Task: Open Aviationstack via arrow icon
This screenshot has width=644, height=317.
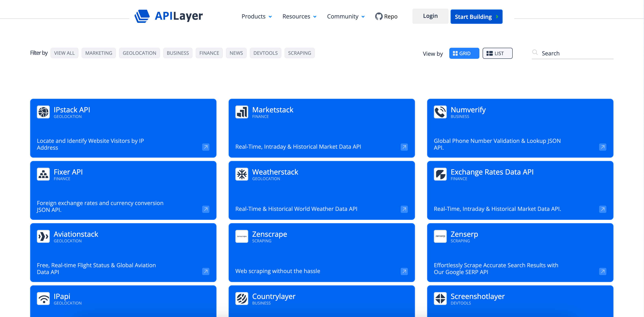Action: click(x=206, y=271)
